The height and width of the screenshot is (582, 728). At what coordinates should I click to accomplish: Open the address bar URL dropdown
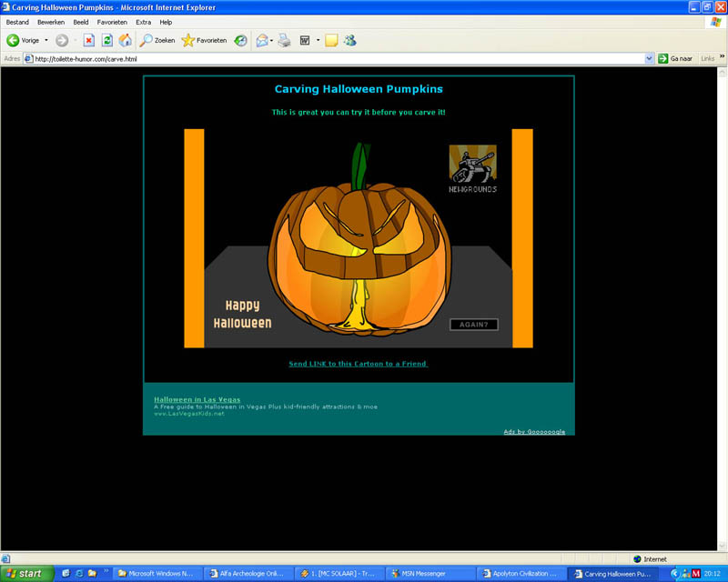pos(649,58)
